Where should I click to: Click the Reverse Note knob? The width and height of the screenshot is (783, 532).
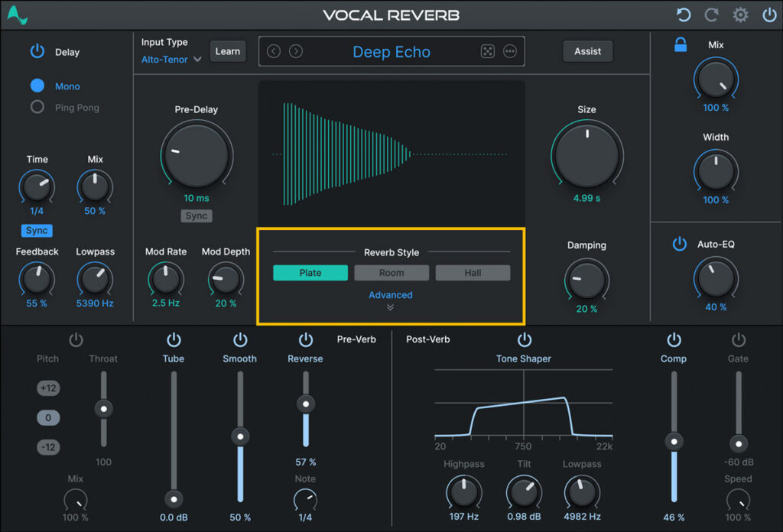pos(305,500)
